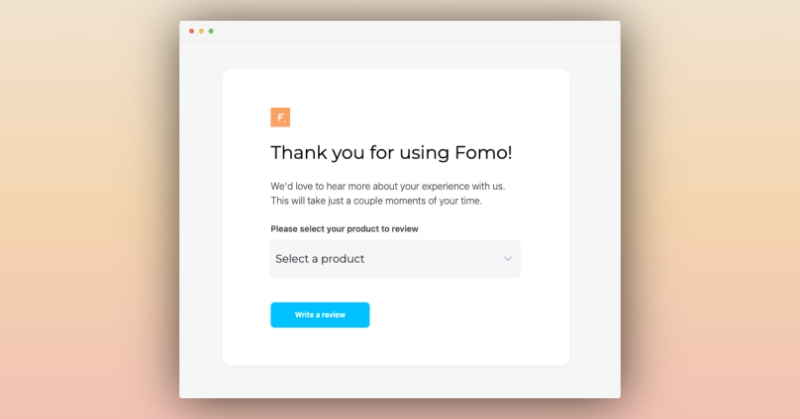This screenshot has height=419, width=800.
Task: Click the 'Write a review' button
Action: tap(320, 315)
